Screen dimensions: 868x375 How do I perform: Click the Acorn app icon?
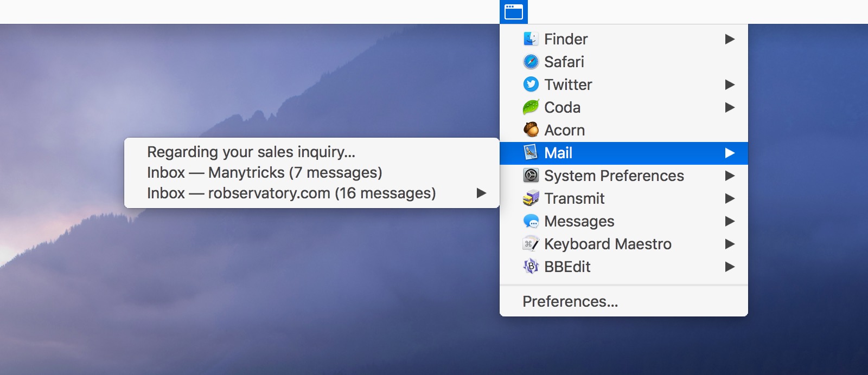click(x=531, y=130)
